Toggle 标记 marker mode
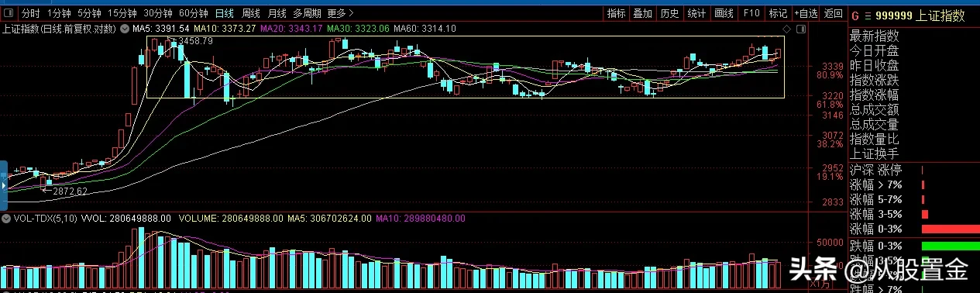Screen dimensions: 980x293 [x=777, y=13]
